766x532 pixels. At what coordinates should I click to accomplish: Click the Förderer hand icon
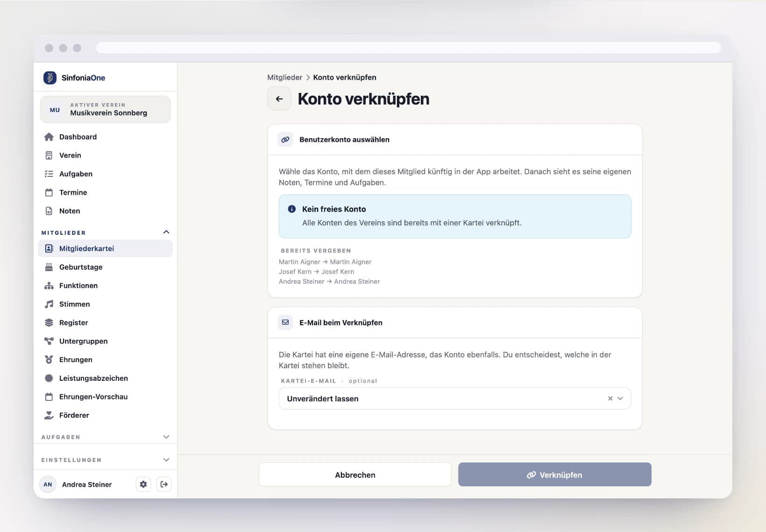click(x=49, y=415)
